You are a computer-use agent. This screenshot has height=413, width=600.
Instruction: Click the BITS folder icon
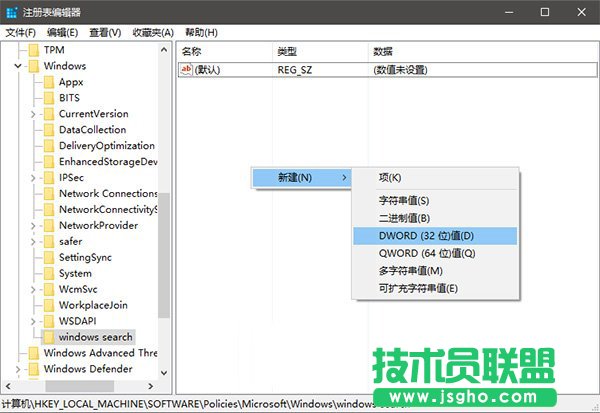[48, 98]
